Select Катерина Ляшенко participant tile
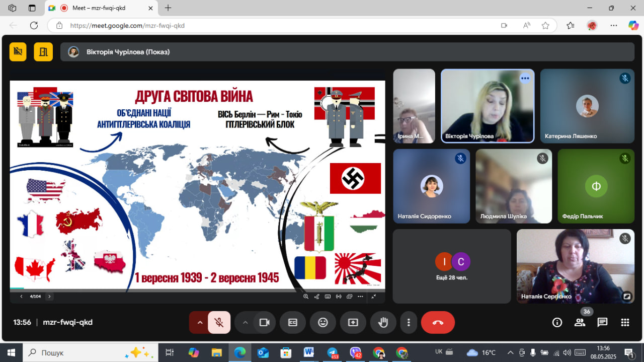 click(x=587, y=106)
